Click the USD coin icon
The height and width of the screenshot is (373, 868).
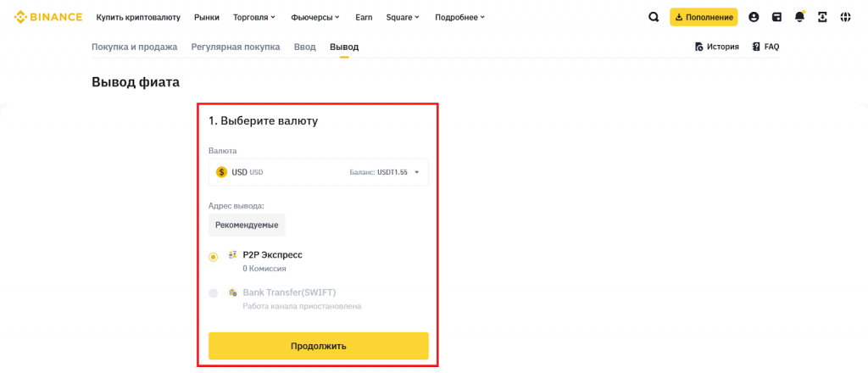[222, 172]
